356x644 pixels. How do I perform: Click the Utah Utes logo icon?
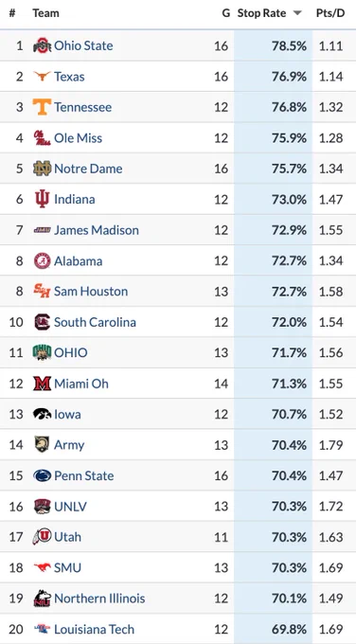(42, 537)
